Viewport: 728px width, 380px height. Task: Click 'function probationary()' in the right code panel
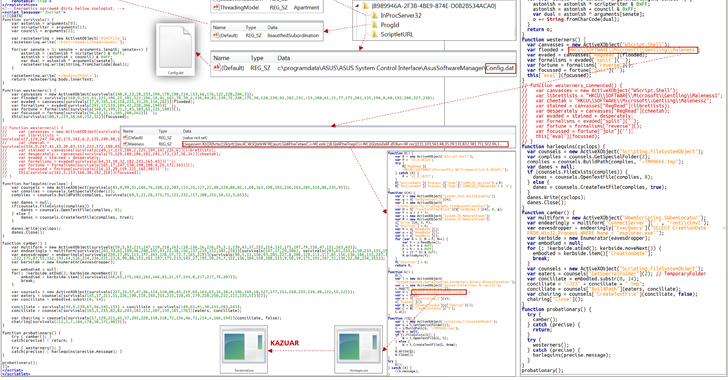[556, 309]
